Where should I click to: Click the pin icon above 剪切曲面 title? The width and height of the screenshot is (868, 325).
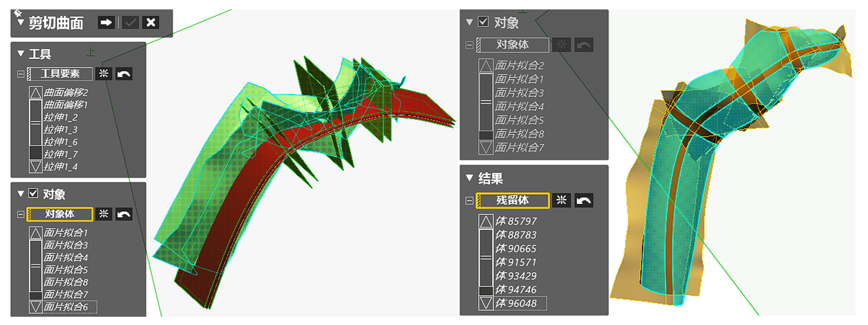18,13
